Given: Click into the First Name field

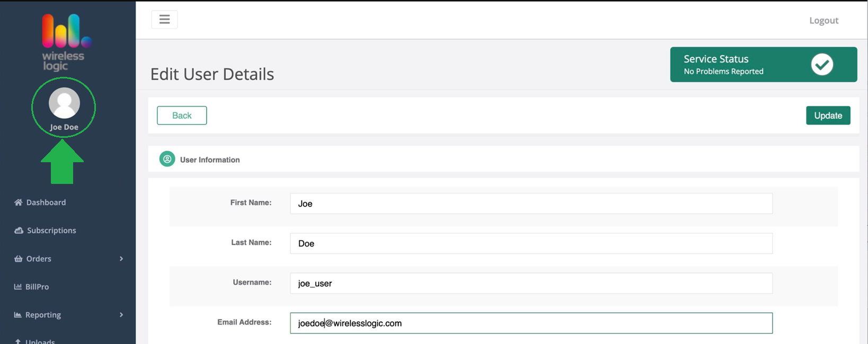Looking at the screenshot, I should [531, 204].
